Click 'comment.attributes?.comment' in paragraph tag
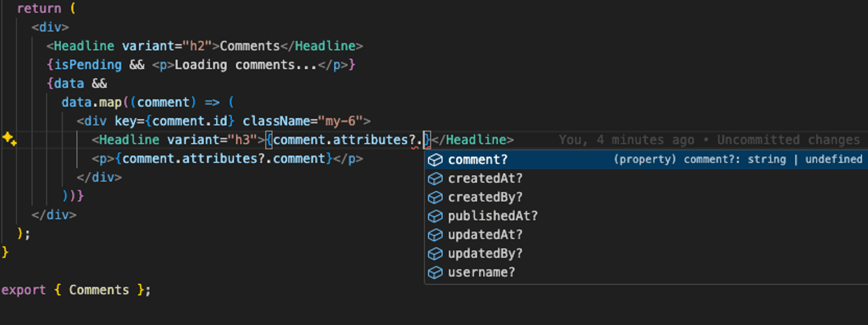 pyautogui.click(x=224, y=159)
